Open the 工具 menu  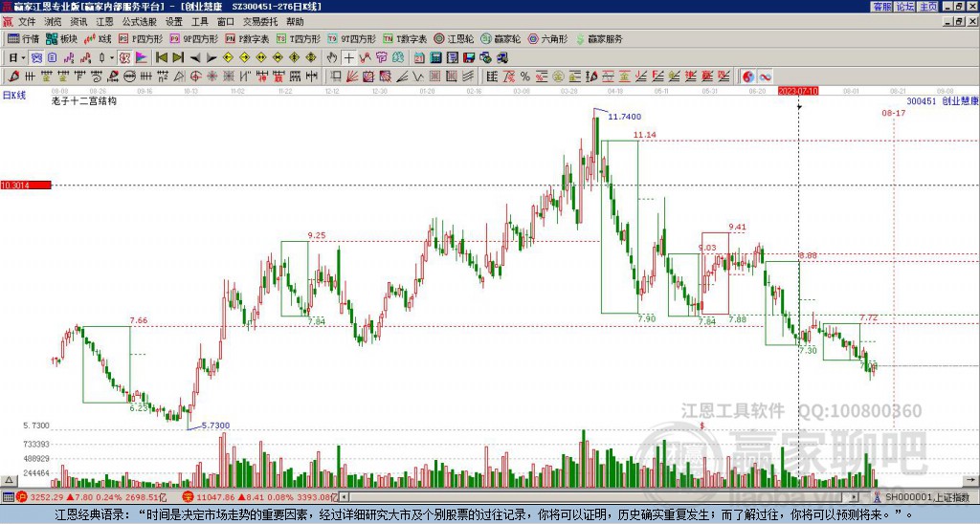click(199, 22)
